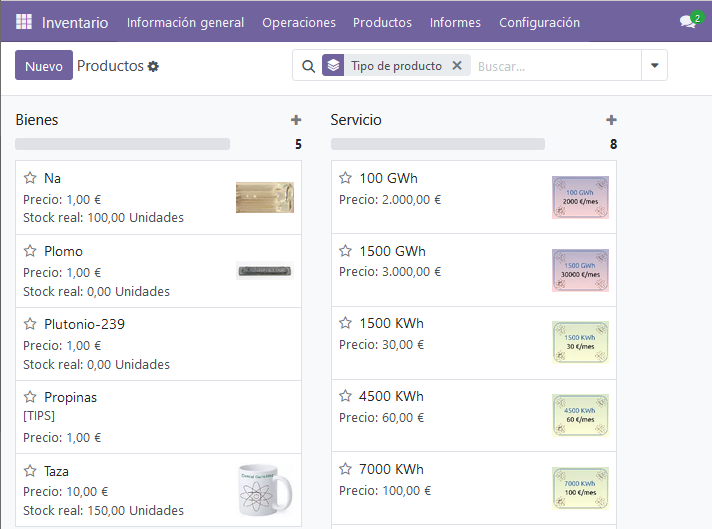Open the conversations chat icon
The image size is (712, 529).
click(x=688, y=21)
